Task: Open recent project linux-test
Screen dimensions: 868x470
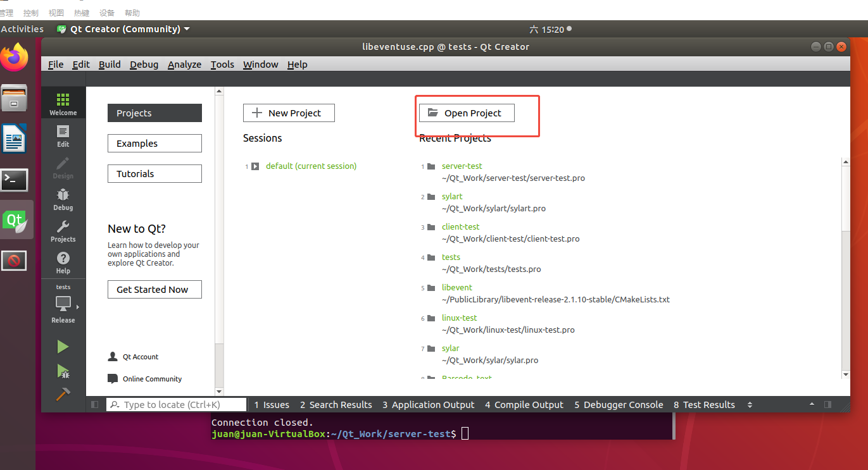Action: tap(460, 318)
